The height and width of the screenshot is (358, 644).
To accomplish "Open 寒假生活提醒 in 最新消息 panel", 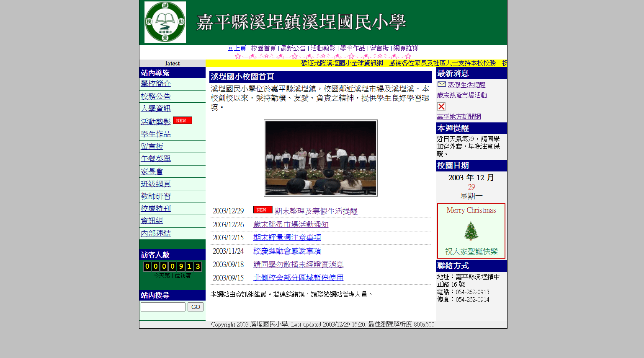I will click(466, 85).
